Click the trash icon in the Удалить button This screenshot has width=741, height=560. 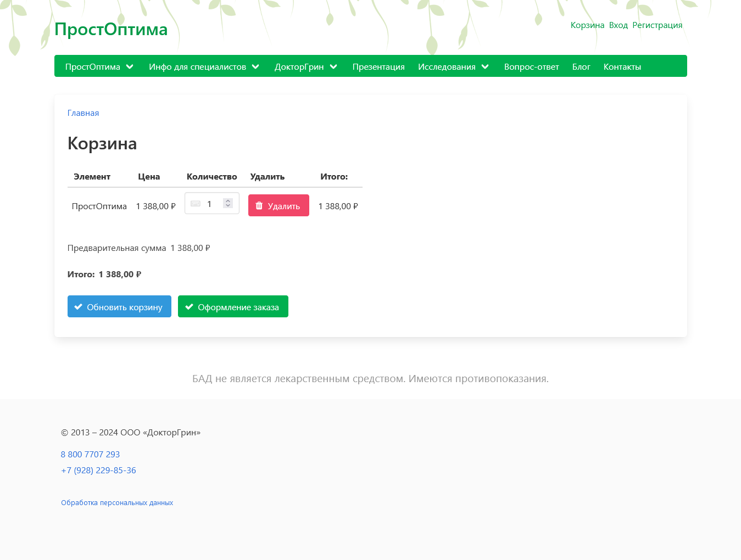tap(259, 205)
